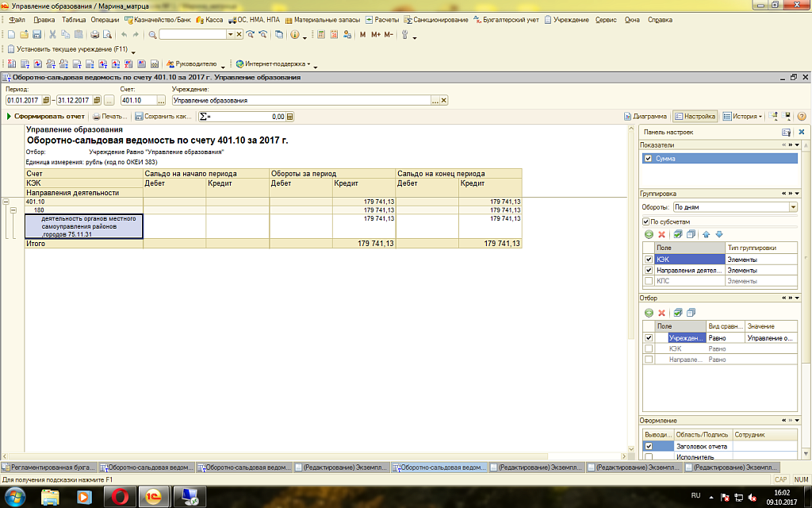812x508 pixels.
Task: Click the Счет input field with 401.10
Action: click(136, 101)
